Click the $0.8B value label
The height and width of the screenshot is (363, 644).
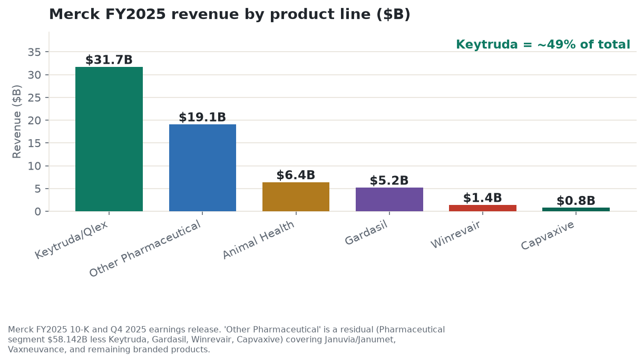point(576,201)
